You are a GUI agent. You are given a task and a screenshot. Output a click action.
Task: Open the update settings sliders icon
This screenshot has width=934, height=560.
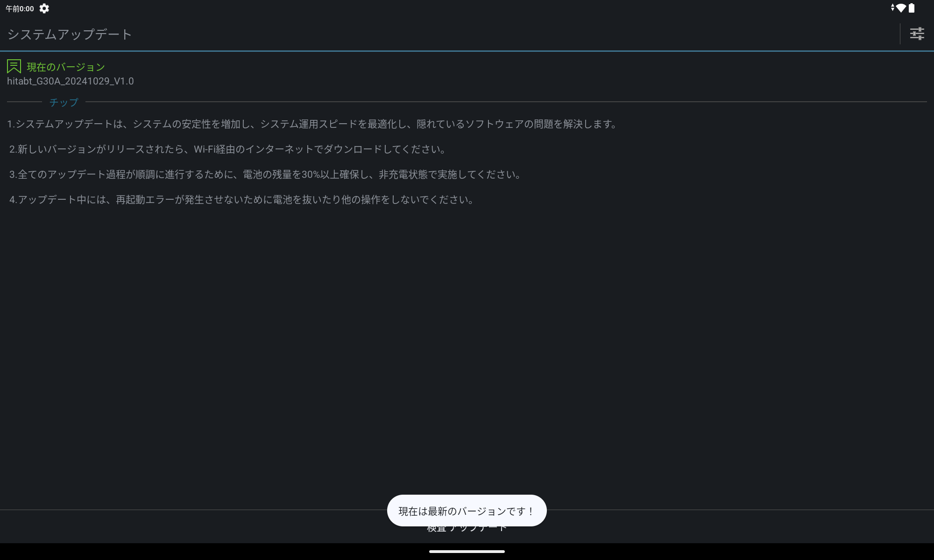click(917, 34)
